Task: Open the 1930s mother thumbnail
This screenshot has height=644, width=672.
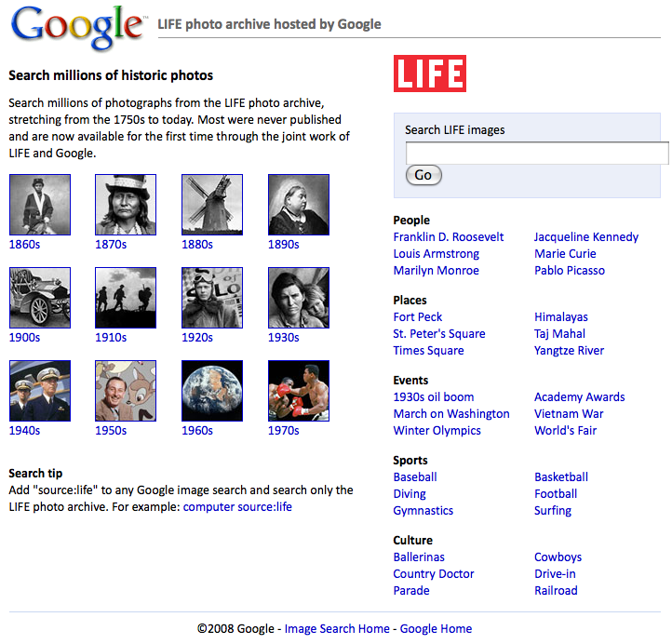Action: (299, 298)
